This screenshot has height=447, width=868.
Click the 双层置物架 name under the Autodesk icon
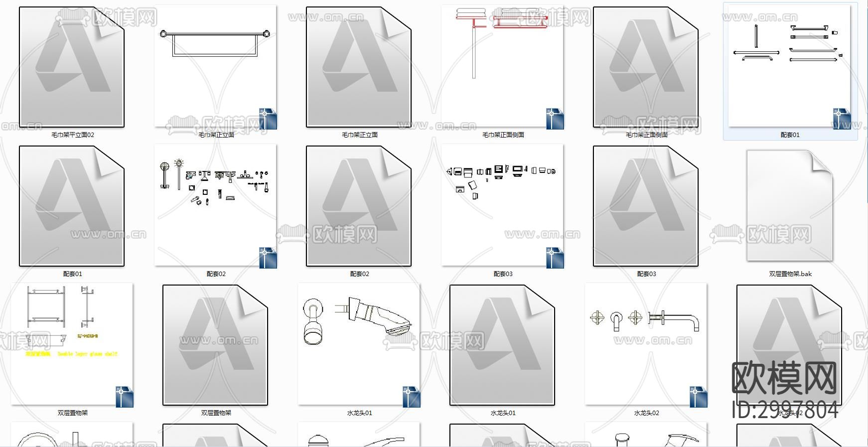pyautogui.click(x=216, y=413)
